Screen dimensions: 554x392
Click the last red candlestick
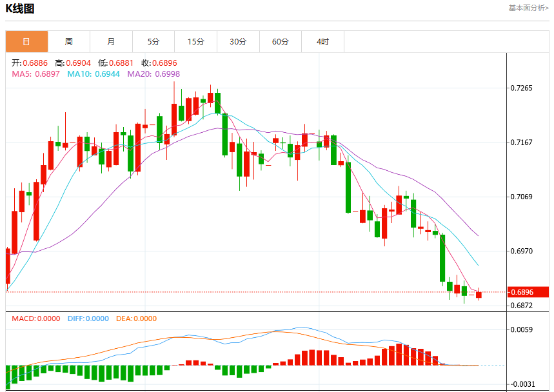[479, 294]
